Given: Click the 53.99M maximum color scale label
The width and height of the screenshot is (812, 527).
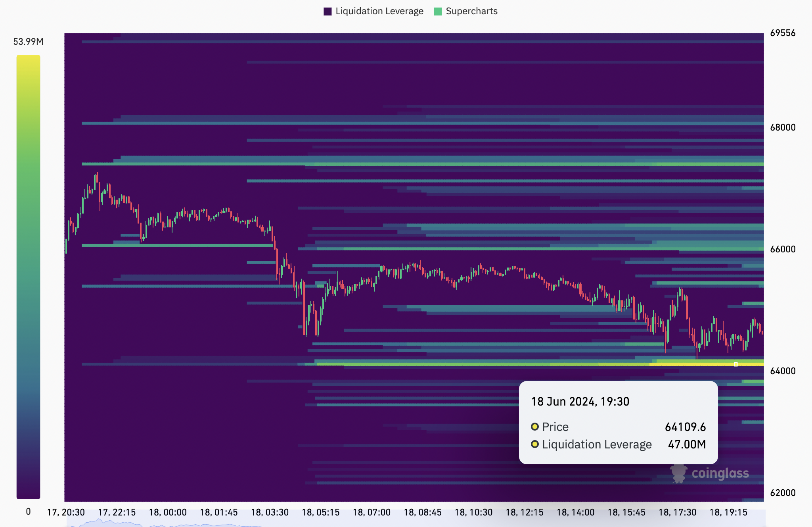Looking at the screenshot, I should (28, 42).
